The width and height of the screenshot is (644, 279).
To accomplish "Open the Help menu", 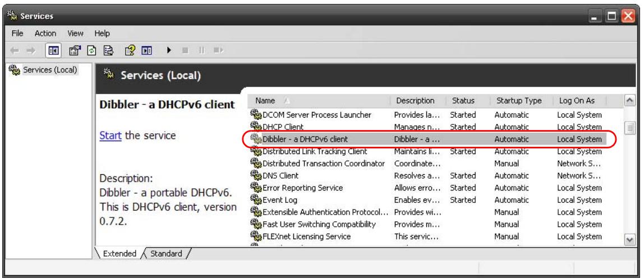I will coord(102,34).
